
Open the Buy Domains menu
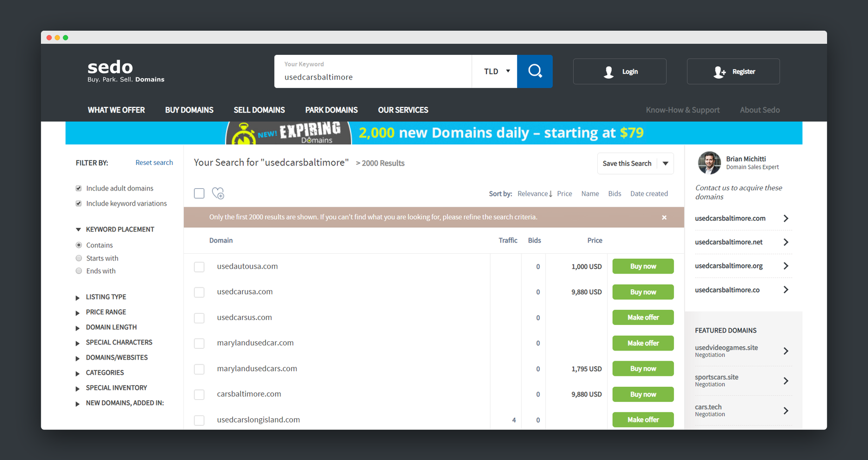189,110
